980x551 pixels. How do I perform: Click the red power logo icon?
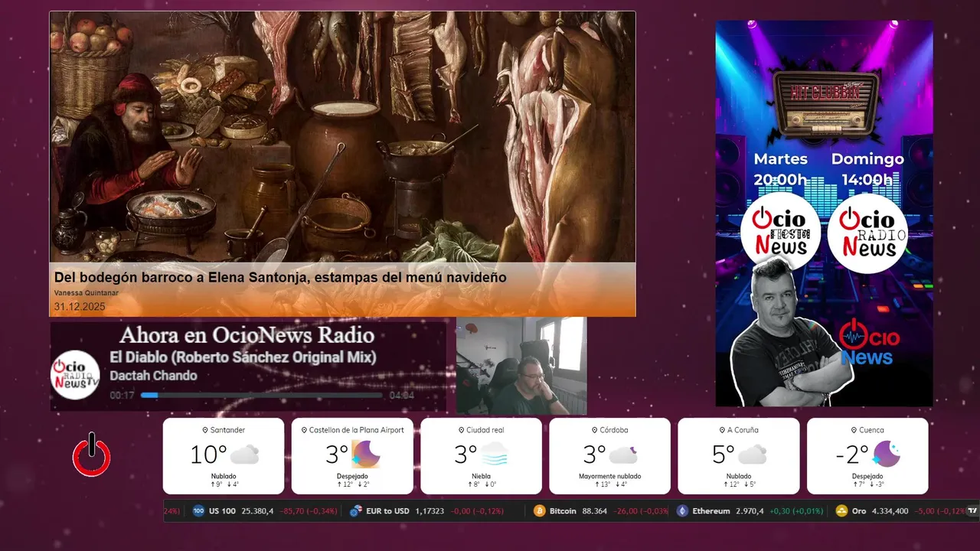tap(92, 455)
